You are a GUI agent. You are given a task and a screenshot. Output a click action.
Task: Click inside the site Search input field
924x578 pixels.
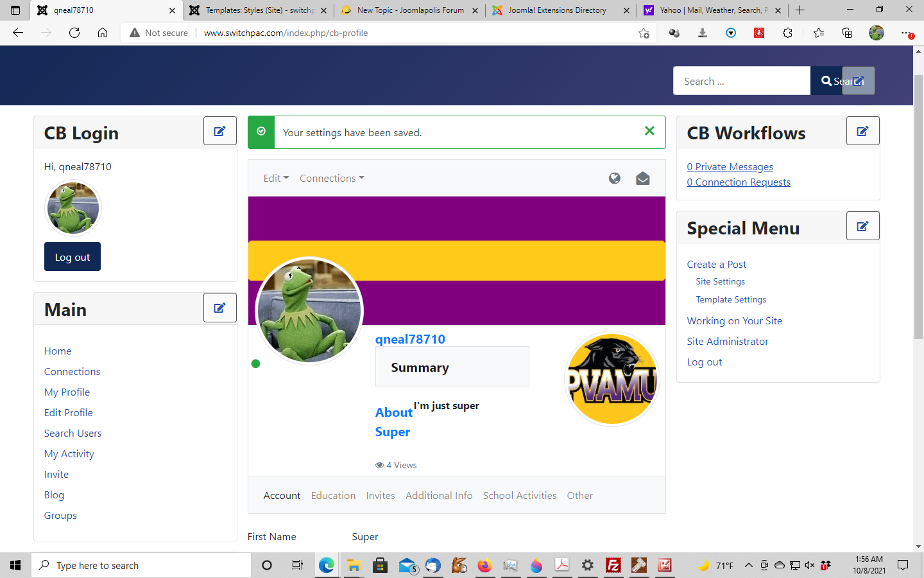[742, 81]
